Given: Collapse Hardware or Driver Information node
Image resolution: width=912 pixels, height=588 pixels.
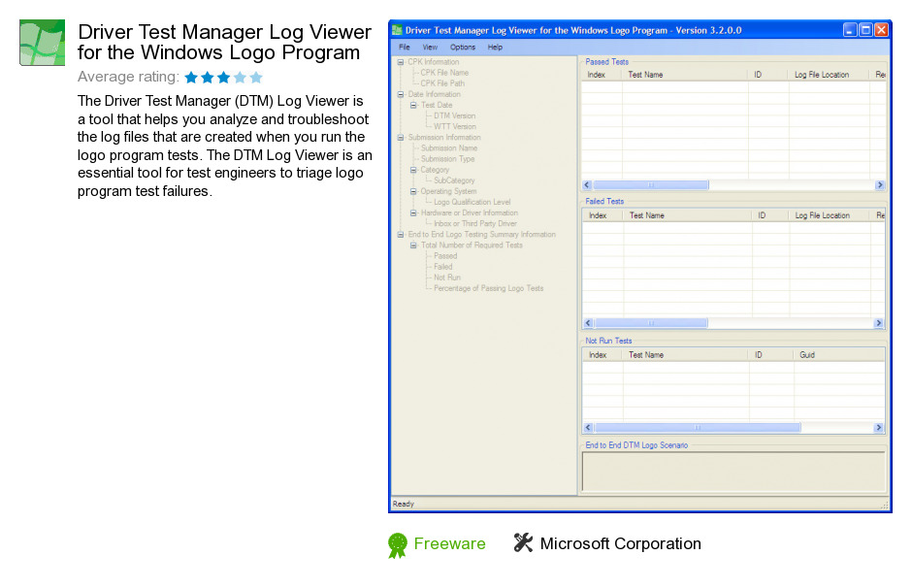Looking at the screenshot, I should [413, 212].
